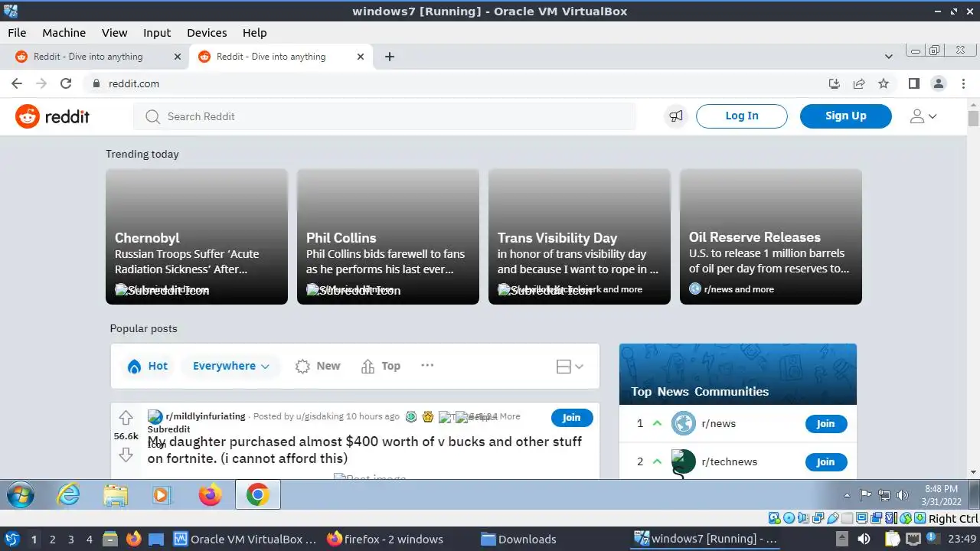Click the Hot flame sort icon
The width and height of the screenshot is (980, 551).
[x=135, y=367]
